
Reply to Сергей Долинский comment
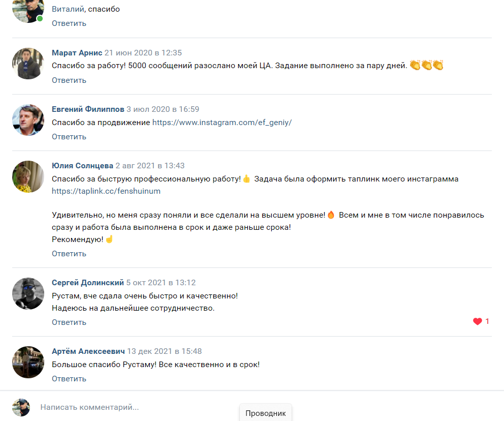tap(69, 322)
